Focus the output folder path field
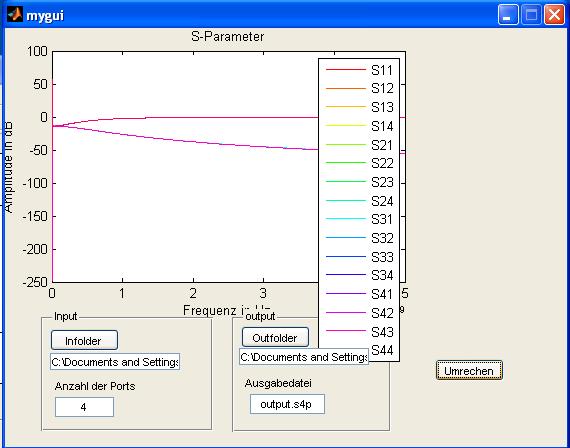 point(304,357)
